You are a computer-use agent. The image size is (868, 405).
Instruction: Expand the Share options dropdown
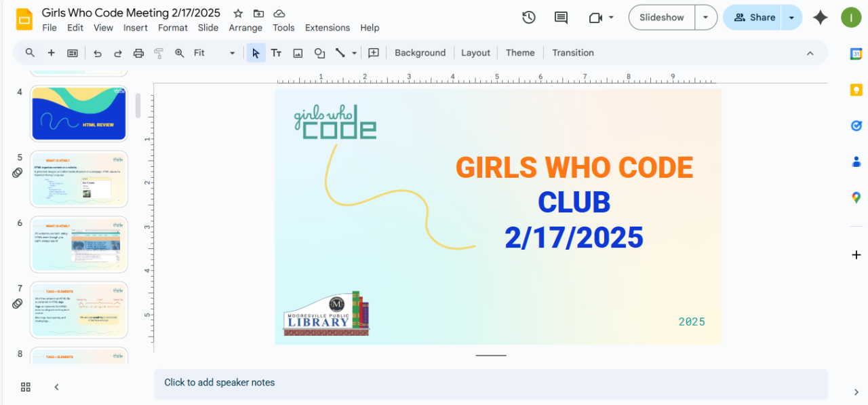(791, 18)
